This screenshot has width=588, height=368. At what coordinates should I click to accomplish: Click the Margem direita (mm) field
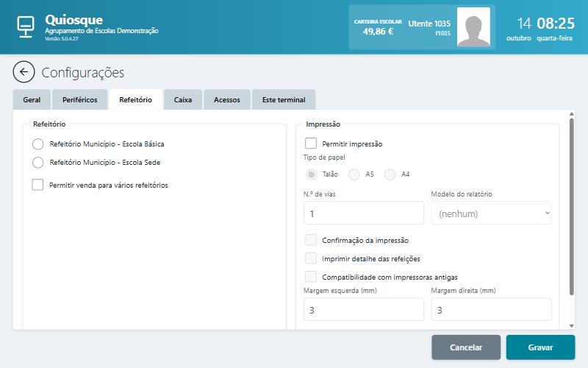[x=491, y=309]
